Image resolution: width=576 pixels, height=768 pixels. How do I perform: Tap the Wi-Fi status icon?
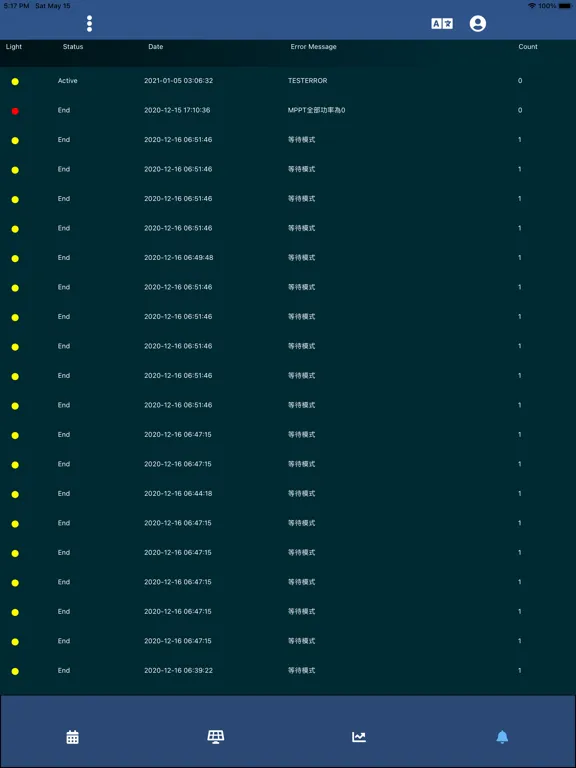click(532, 6)
